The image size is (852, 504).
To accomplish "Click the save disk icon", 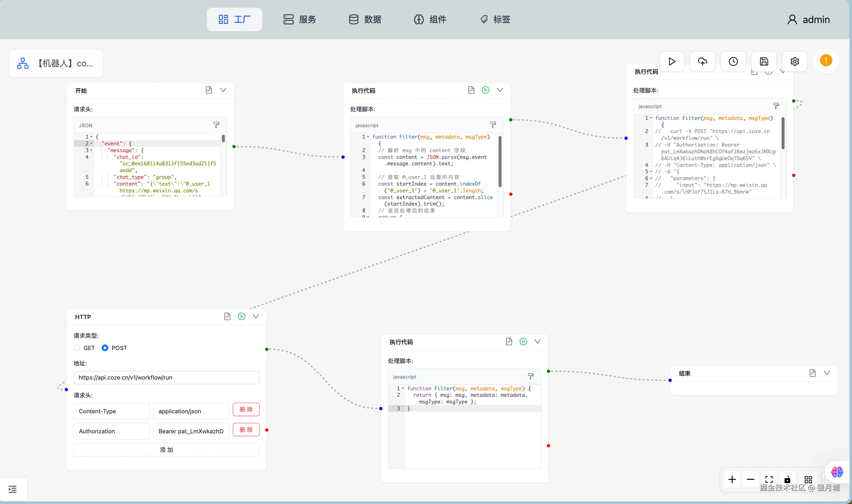I will coord(764,61).
